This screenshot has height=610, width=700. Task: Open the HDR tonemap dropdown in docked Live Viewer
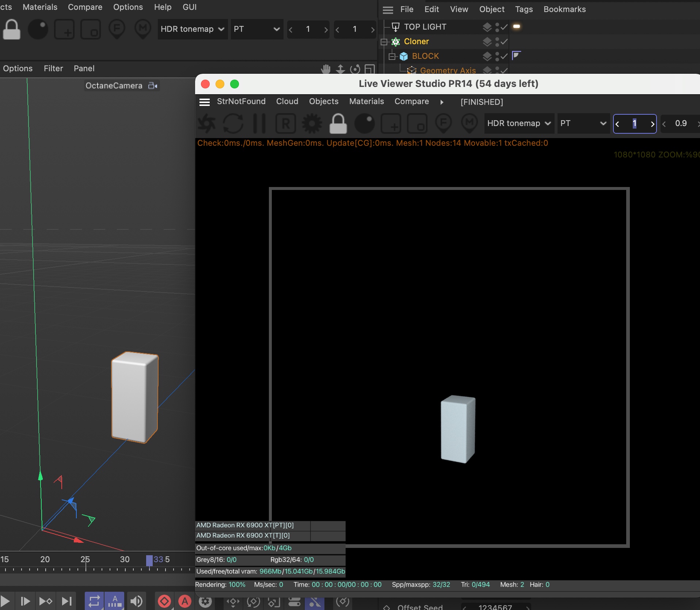[x=193, y=29]
